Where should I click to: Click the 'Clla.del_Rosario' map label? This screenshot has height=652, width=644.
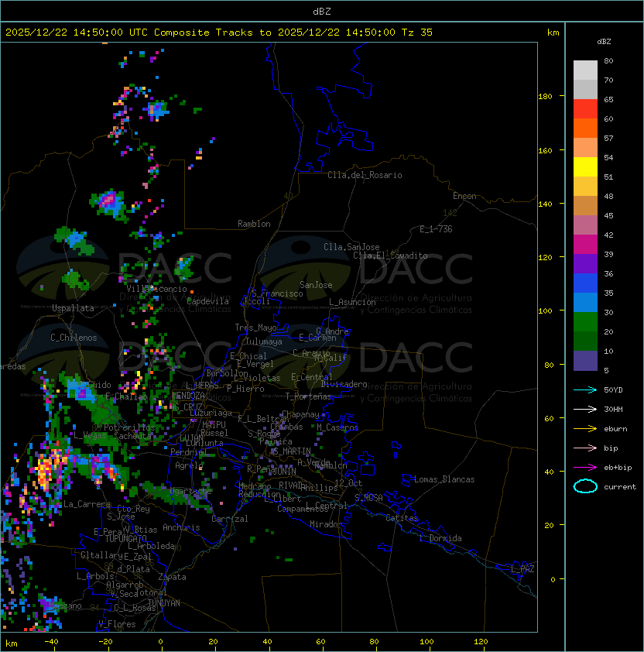click(x=365, y=175)
